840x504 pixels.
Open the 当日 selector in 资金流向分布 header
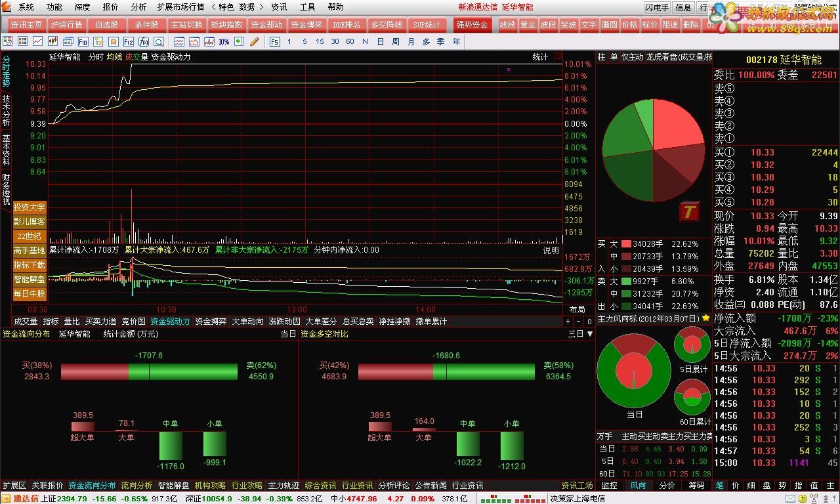pos(288,334)
